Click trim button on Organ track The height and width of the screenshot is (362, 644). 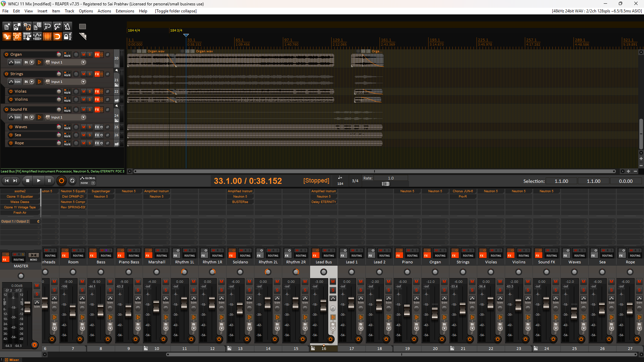pyautogui.click(x=15, y=62)
